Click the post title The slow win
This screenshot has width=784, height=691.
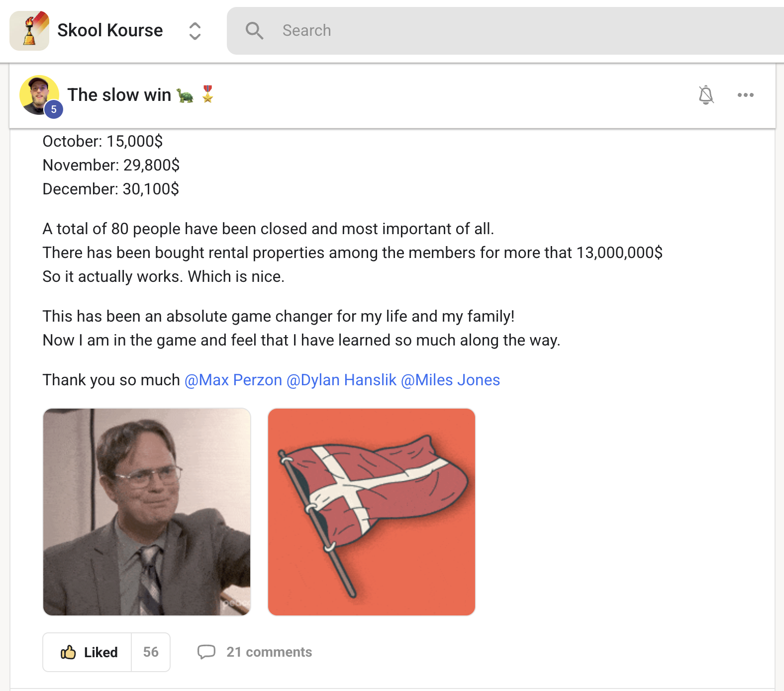119,94
